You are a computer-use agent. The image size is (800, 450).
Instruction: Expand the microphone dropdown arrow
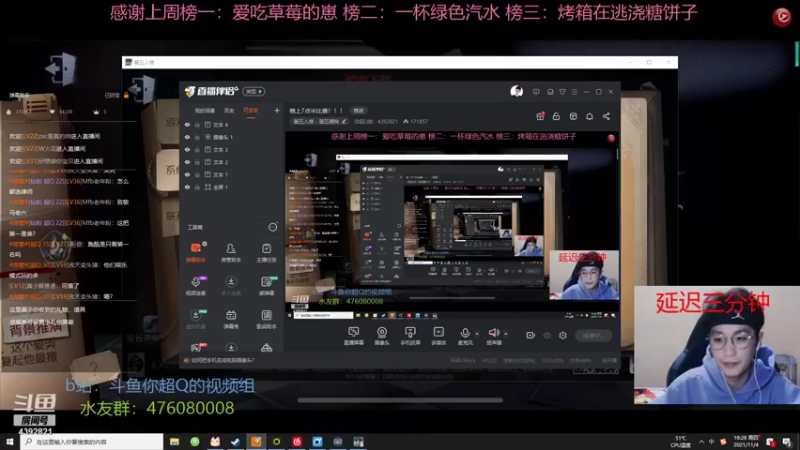[477, 334]
